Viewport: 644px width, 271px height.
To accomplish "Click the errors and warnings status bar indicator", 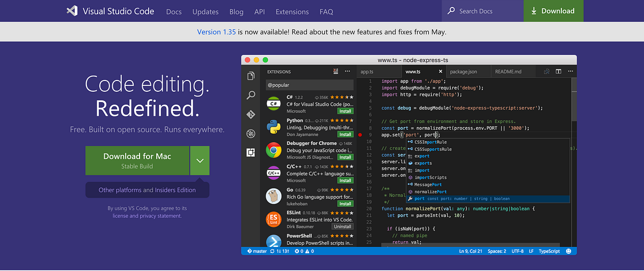I will [303, 251].
